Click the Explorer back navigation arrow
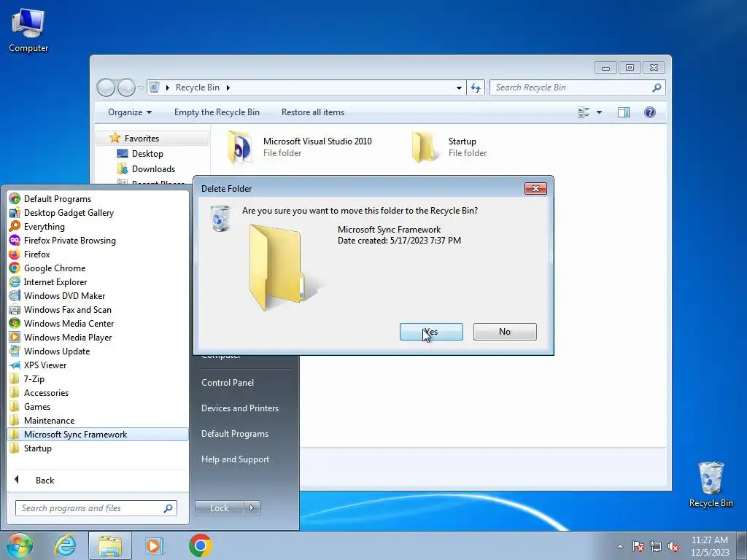 (106, 87)
